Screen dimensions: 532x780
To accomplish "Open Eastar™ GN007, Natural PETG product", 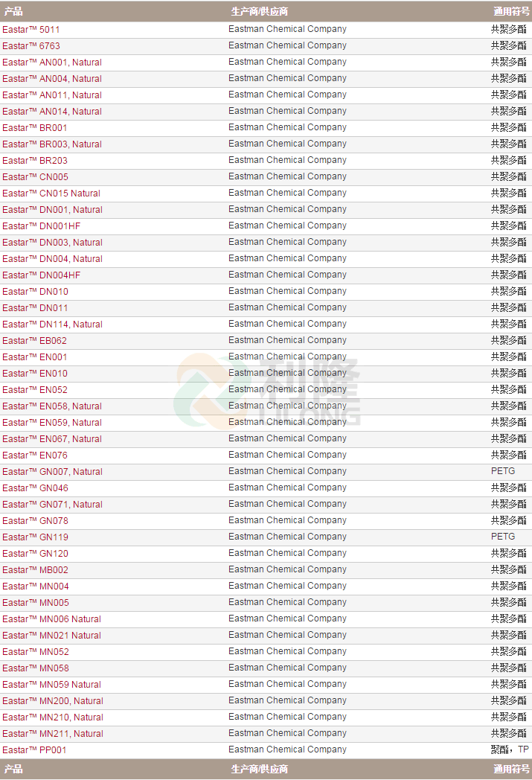I will [x=52, y=472].
